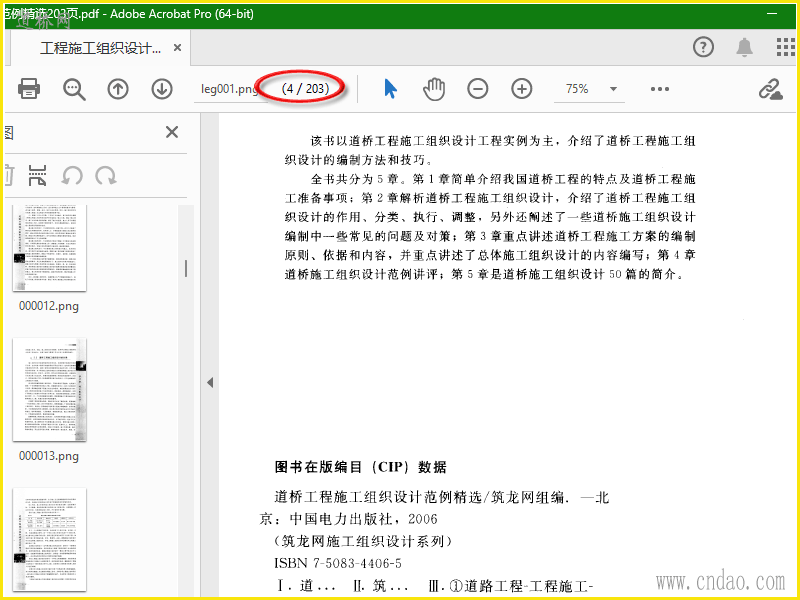Click the page count (4 / 203)
The height and width of the screenshot is (600, 800).
tap(306, 89)
